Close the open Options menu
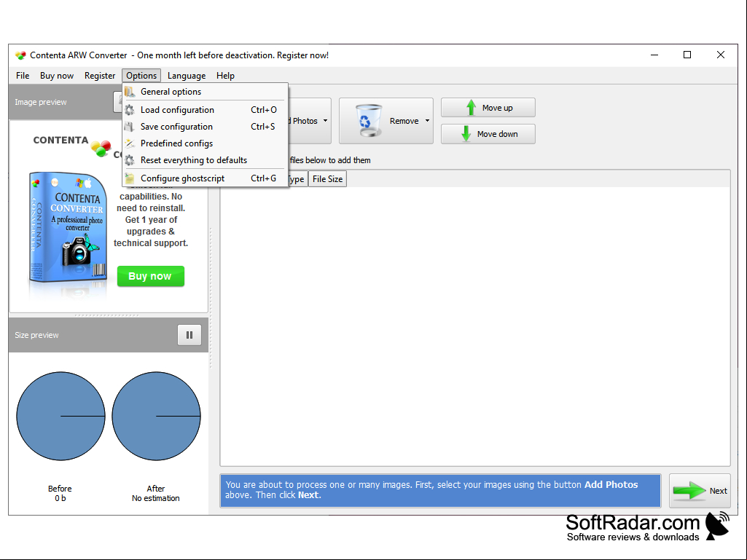The height and width of the screenshot is (560, 747). pos(141,76)
